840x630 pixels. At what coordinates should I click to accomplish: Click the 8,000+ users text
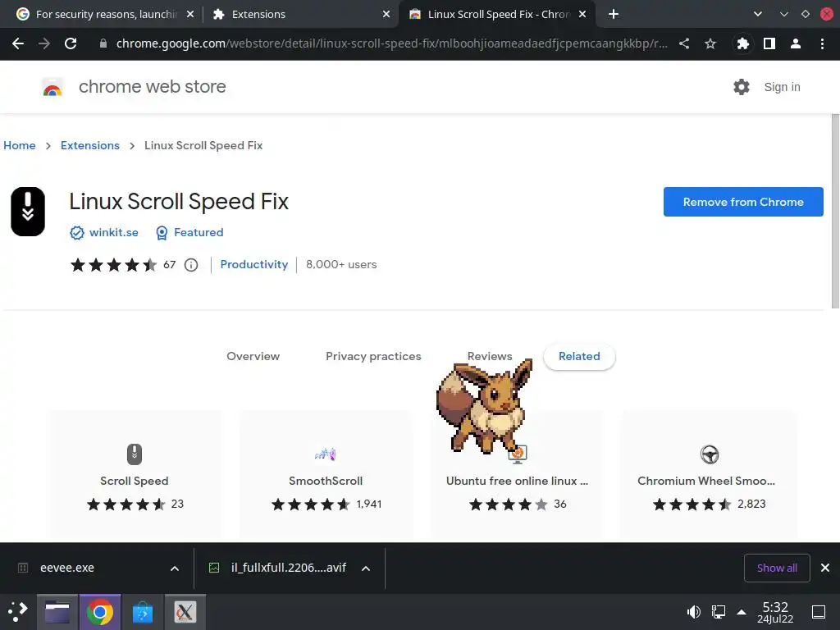[x=341, y=265]
